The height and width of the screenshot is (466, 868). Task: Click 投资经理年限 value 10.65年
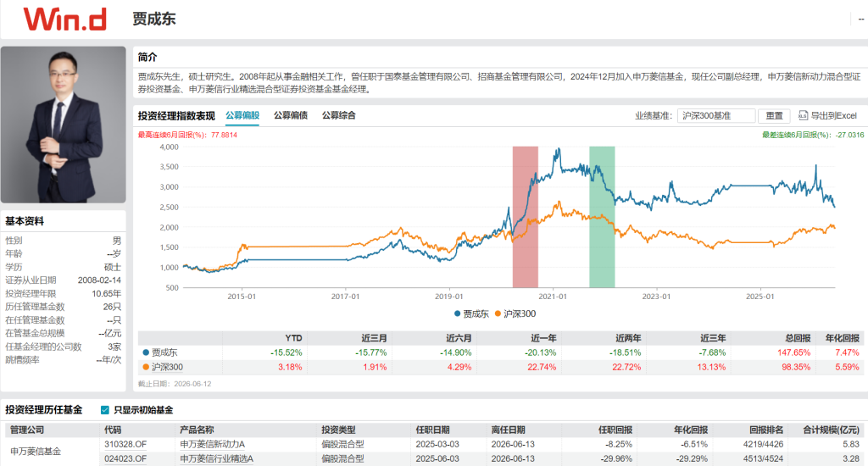[106, 293]
